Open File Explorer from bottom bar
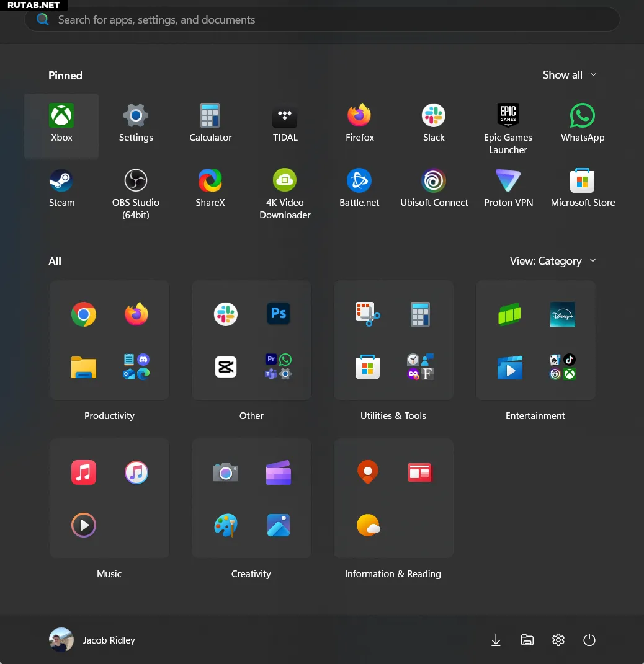This screenshot has height=664, width=644. tap(527, 640)
